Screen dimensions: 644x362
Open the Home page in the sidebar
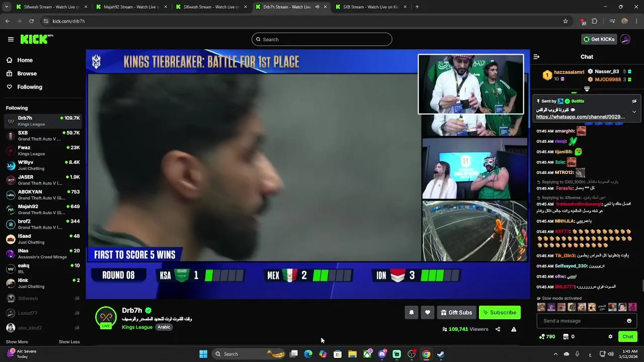[x=19, y=60]
